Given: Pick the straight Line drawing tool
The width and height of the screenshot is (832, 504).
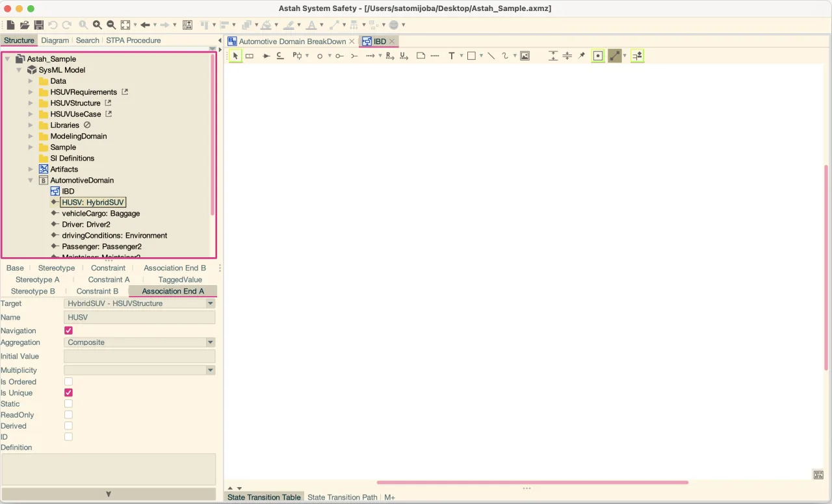Looking at the screenshot, I should 491,56.
